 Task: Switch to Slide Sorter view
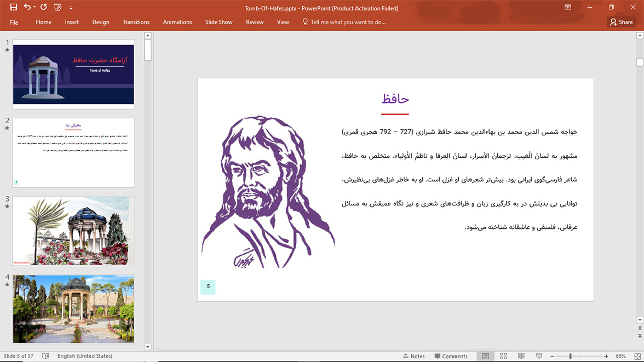(503, 356)
